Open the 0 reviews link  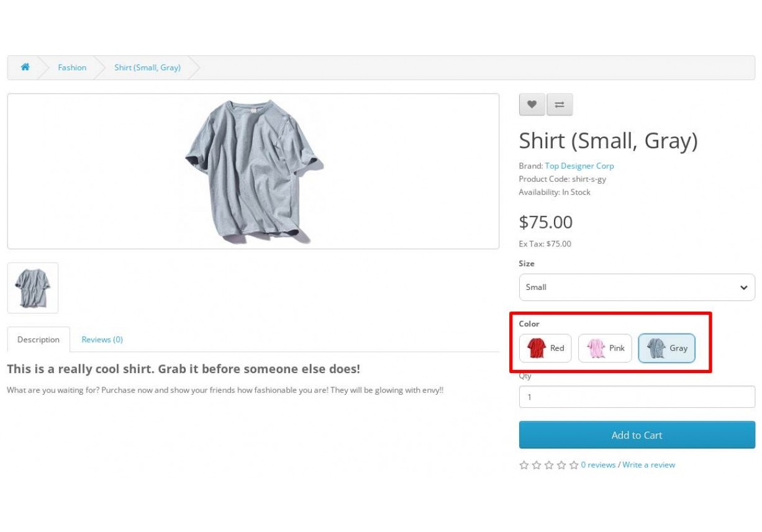pos(598,465)
